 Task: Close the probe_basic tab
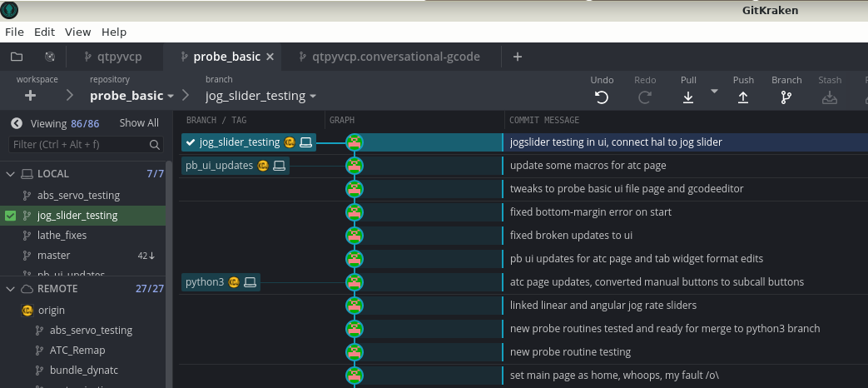click(x=270, y=57)
